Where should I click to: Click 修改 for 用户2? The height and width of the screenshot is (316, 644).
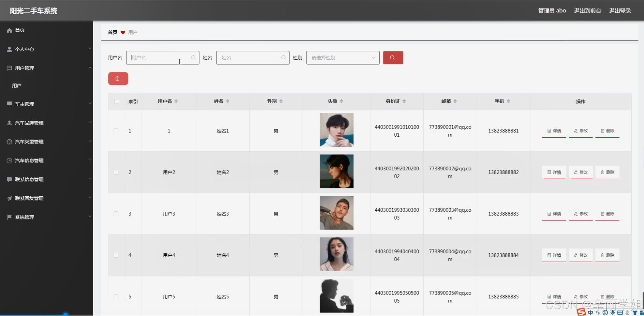click(x=580, y=172)
